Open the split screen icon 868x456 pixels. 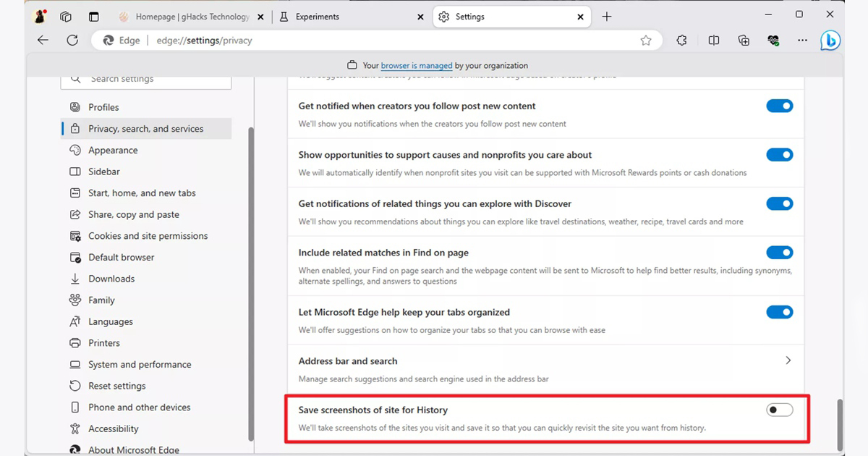[714, 41]
